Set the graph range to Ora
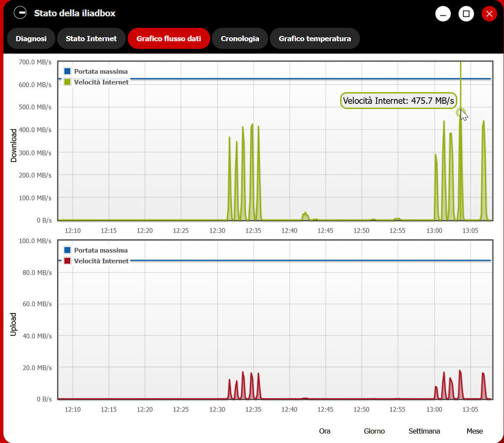This screenshot has height=443, width=504. click(324, 431)
